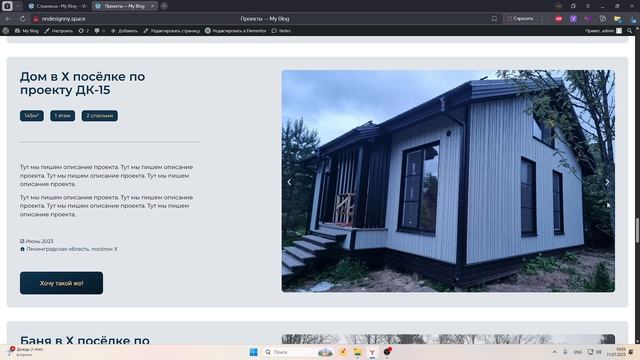Show the next slide in house gallery
Viewport: 640px width, 360px height.
[x=607, y=182]
